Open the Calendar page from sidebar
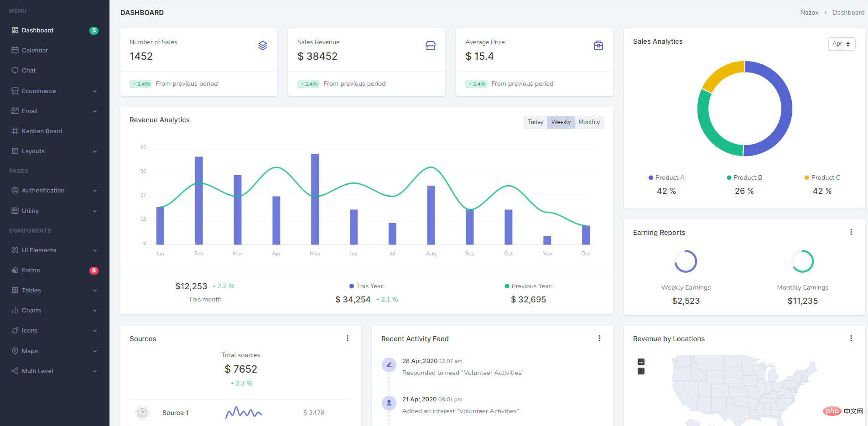868x426 pixels. [35, 50]
